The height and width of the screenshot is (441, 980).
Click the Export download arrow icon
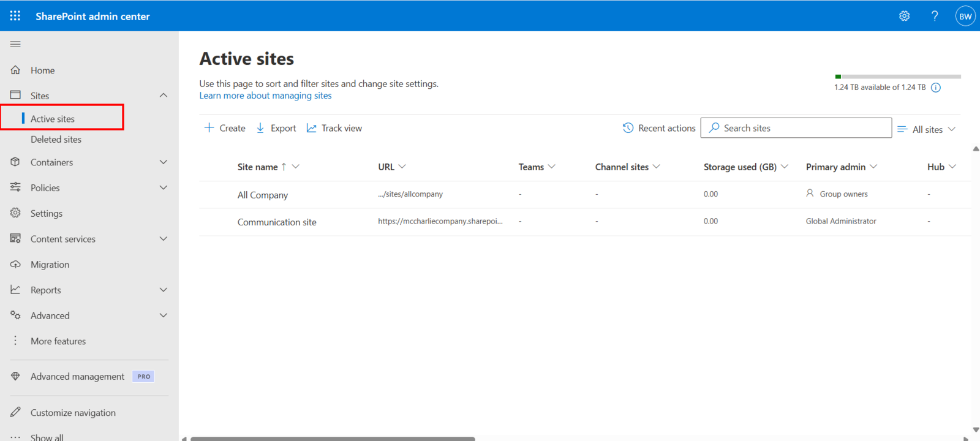pyautogui.click(x=260, y=127)
